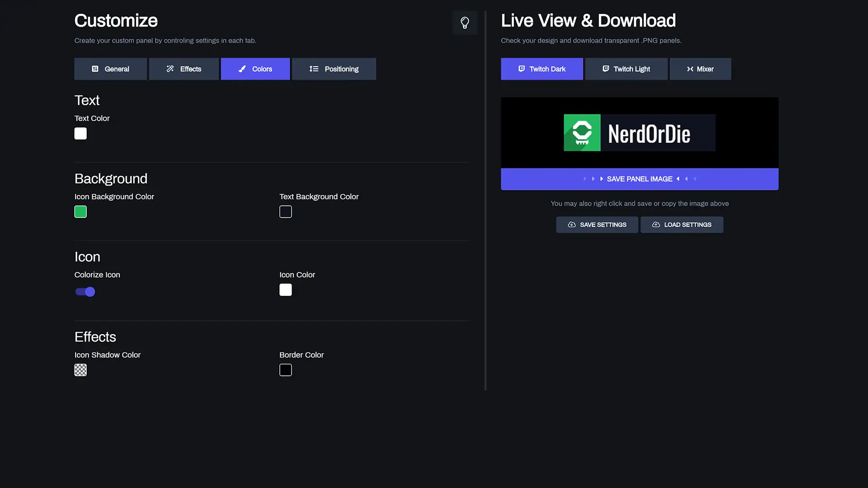The height and width of the screenshot is (488, 868).
Task: Open the General tab
Action: tap(110, 69)
